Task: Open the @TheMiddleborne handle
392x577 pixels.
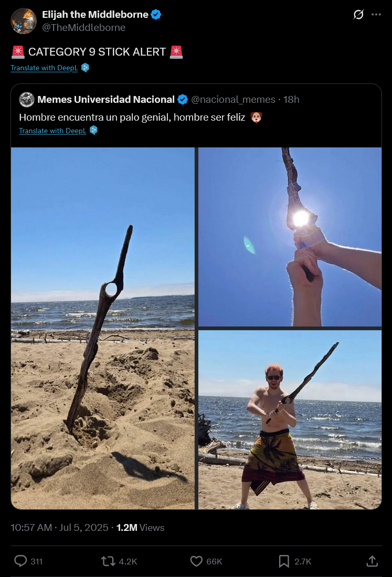Action: click(83, 28)
